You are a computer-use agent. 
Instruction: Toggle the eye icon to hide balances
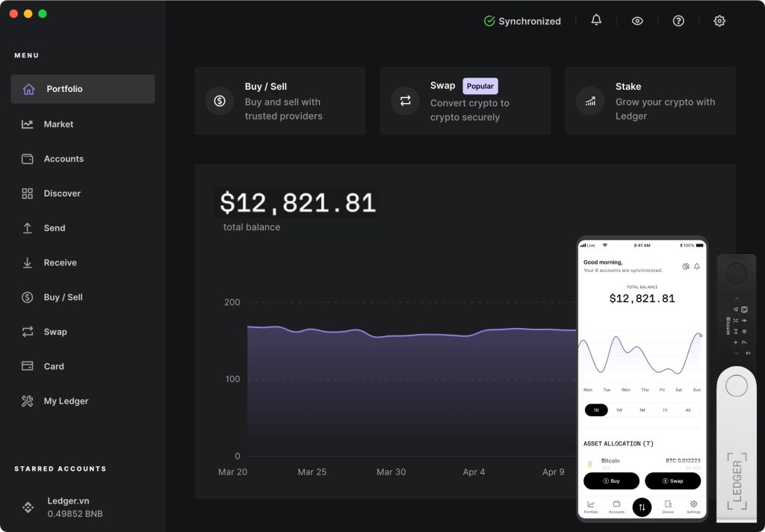click(x=637, y=21)
